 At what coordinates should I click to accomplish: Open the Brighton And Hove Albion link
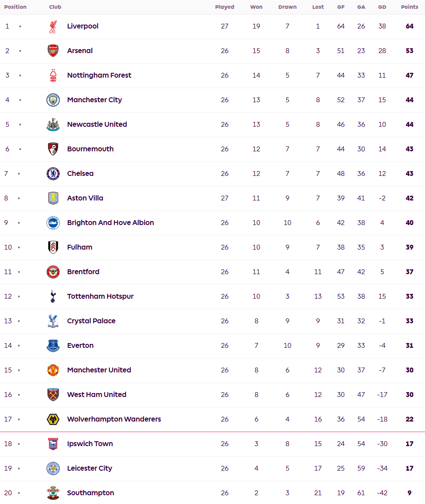click(x=110, y=223)
